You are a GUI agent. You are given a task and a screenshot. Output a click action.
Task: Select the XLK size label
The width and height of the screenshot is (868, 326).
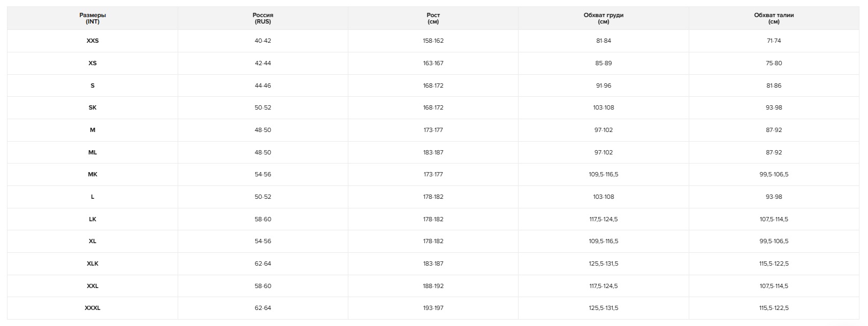(93, 263)
